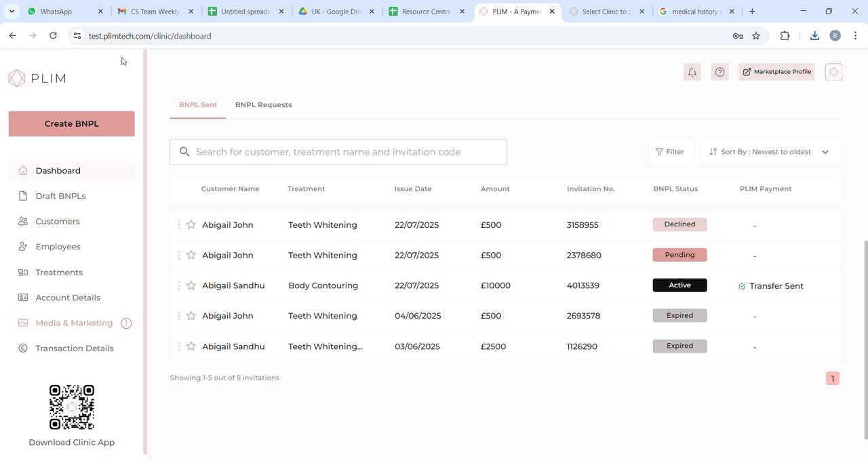Open the browser Extensions puzzle icon
Viewport: 868px width, 461px height.
pyautogui.click(x=785, y=36)
